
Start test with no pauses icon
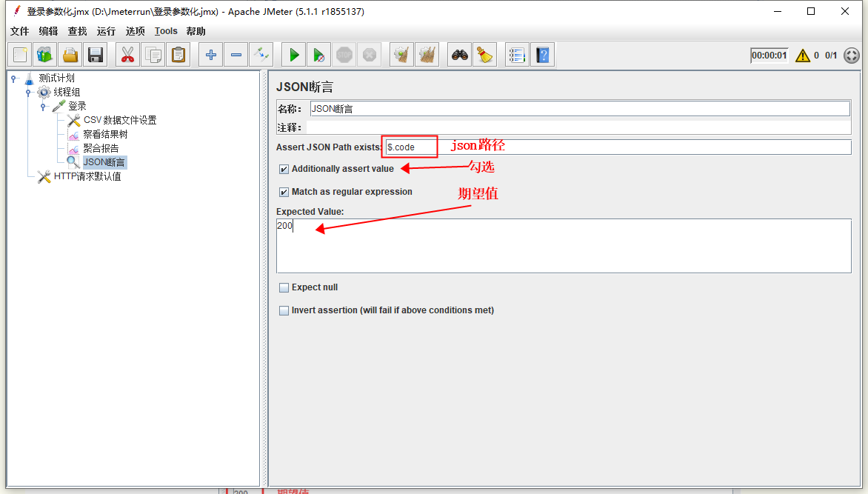(x=319, y=55)
